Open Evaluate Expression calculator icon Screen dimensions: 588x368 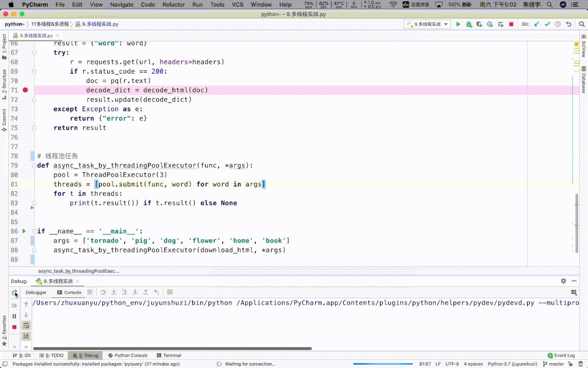coord(169,292)
